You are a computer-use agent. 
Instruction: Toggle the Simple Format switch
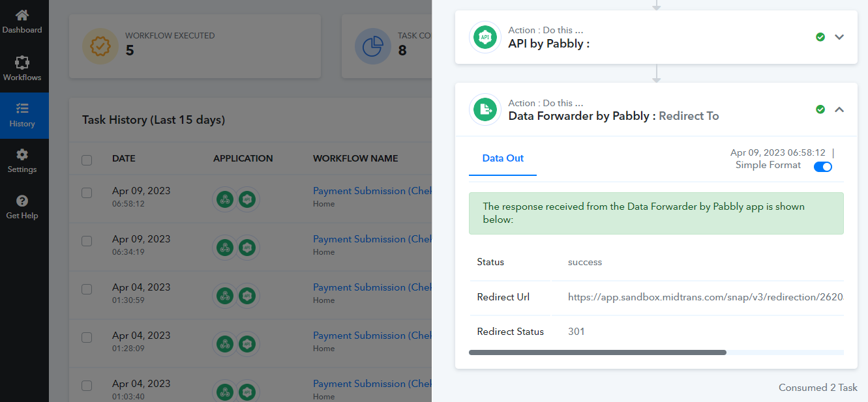[x=823, y=167]
